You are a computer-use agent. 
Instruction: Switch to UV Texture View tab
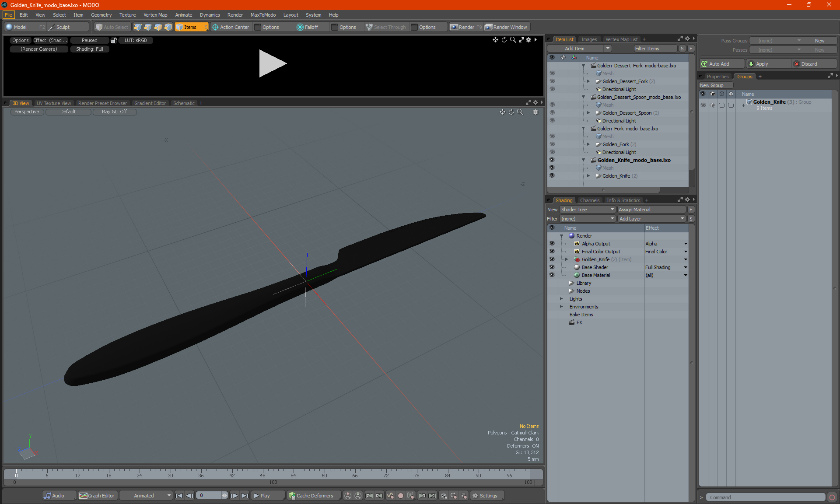click(x=54, y=103)
